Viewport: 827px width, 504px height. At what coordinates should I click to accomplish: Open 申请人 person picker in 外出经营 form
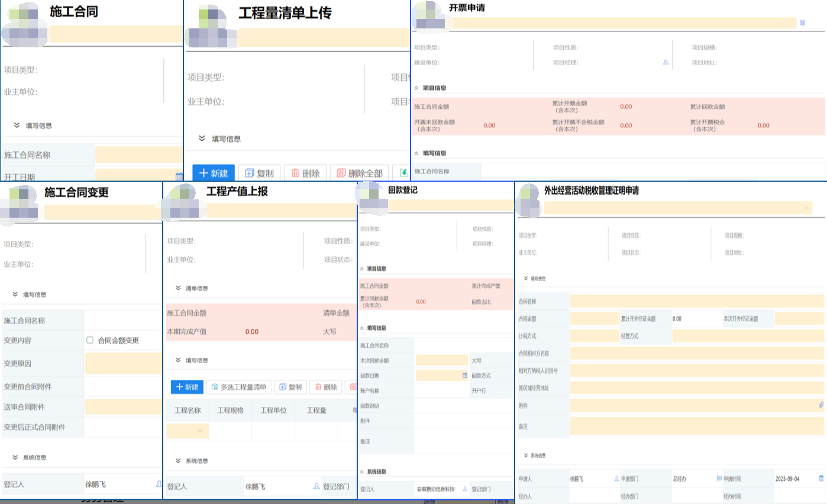click(x=616, y=478)
